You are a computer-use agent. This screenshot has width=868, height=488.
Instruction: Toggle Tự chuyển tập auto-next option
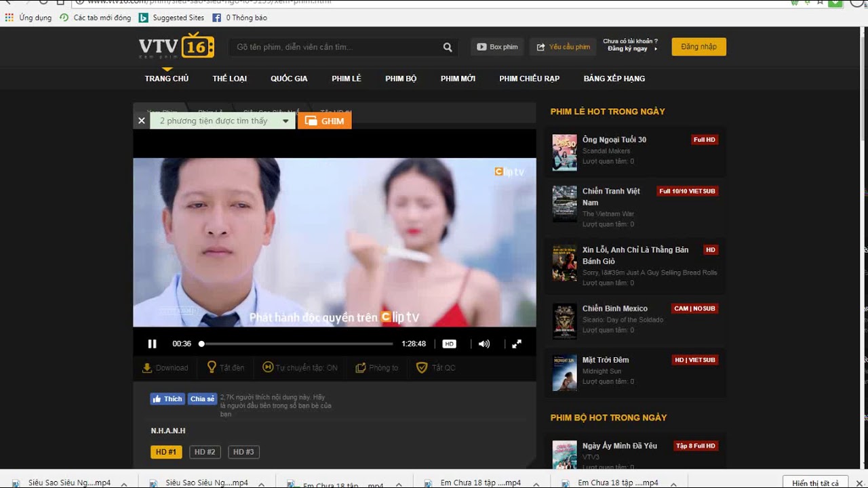click(300, 367)
